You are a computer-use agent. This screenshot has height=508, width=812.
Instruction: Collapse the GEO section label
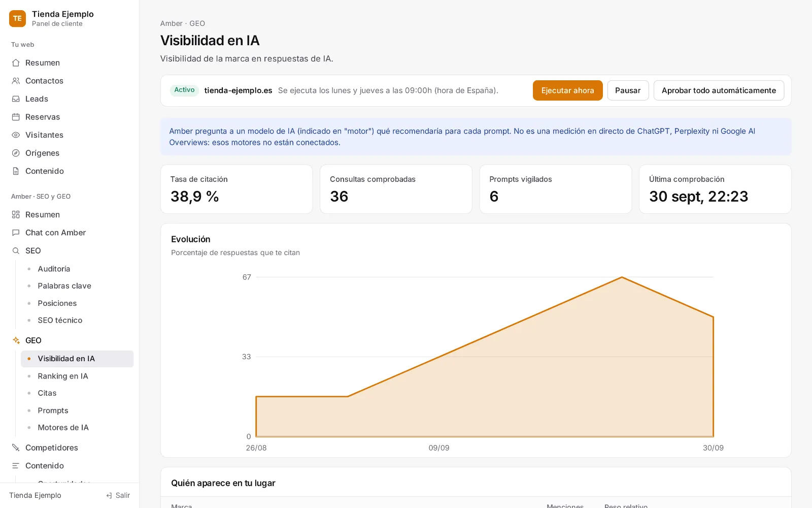[x=33, y=340]
